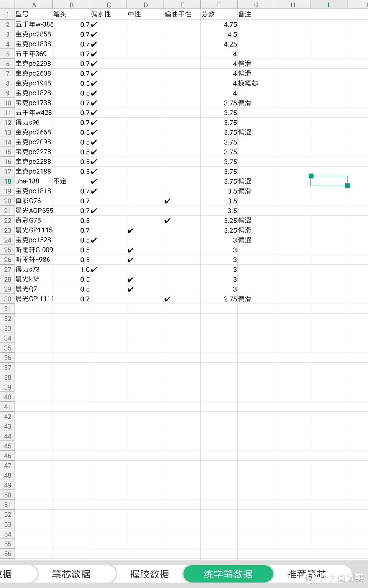Select column B header
Screen dimensions: 368x588
(x=71, y=5)
